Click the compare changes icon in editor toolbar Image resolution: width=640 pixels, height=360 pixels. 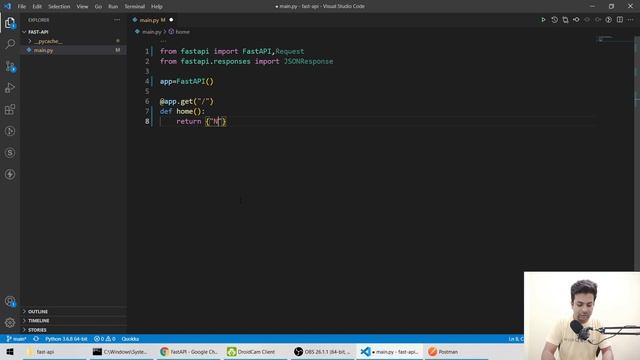tap(565, 20)
